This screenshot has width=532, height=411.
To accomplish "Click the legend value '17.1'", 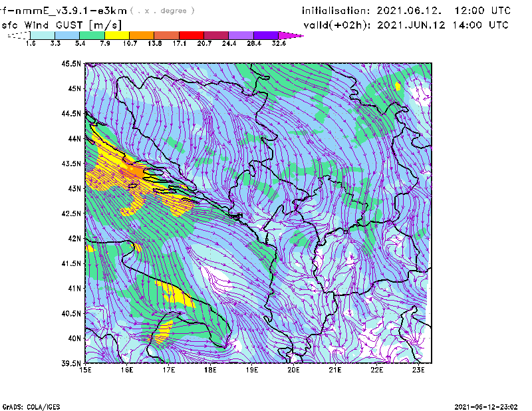I will [x=180, y=43].
